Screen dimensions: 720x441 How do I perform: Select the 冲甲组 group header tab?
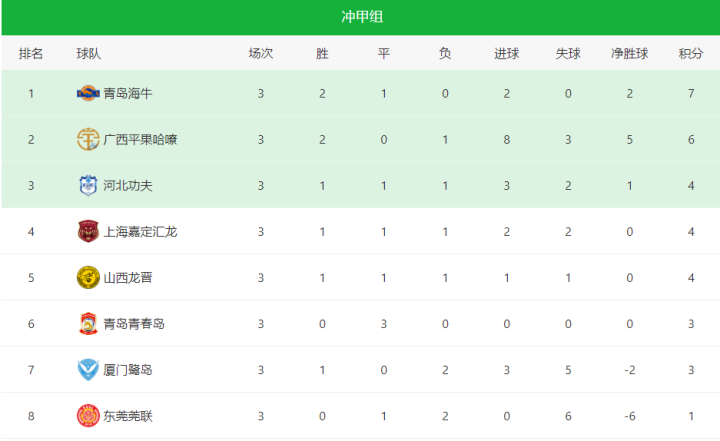point(360,17)
